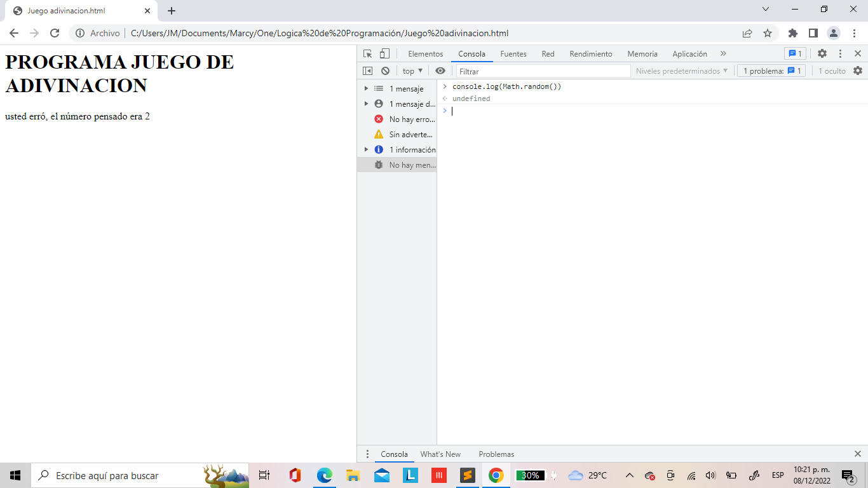Open the Windows Start menu
Viewport: 868px width, 488px height.
(x=15, y=475)
